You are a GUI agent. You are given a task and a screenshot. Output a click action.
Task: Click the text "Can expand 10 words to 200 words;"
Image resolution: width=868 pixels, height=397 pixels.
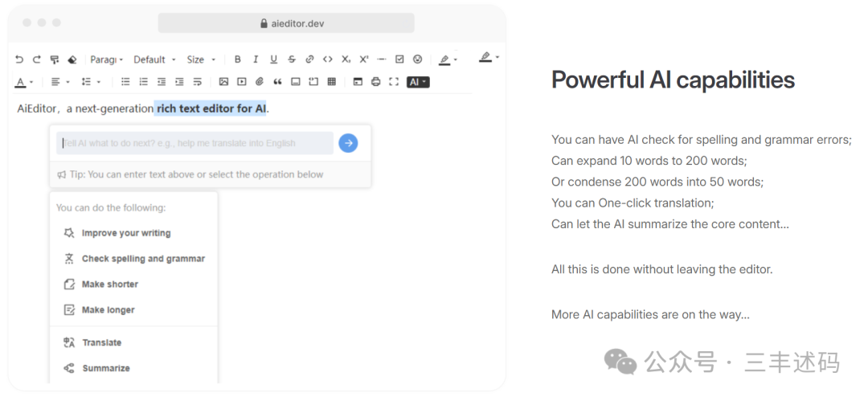pos(649,161)
